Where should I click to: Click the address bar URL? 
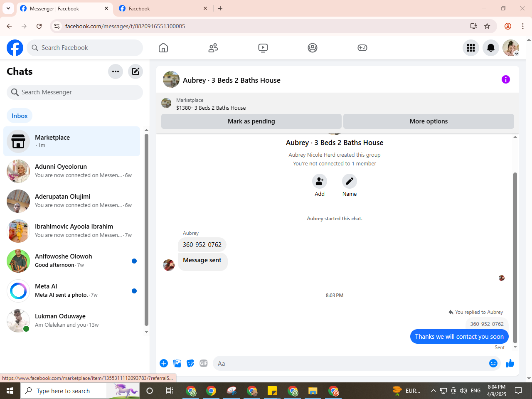pyautogui.click(x=125, y=26)
